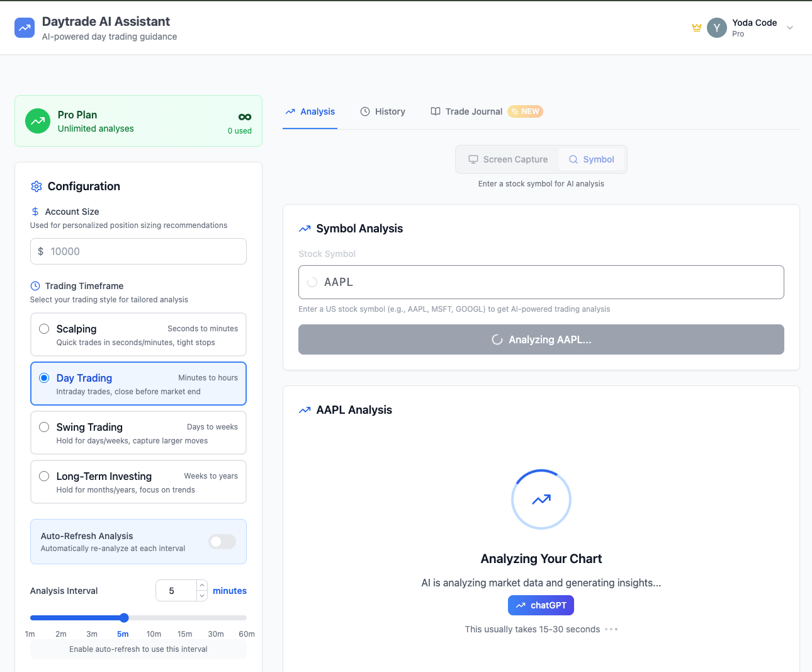Click the crown icon near the profile
Viewport: 812px width, 672px height.
[x=696, y=28]
